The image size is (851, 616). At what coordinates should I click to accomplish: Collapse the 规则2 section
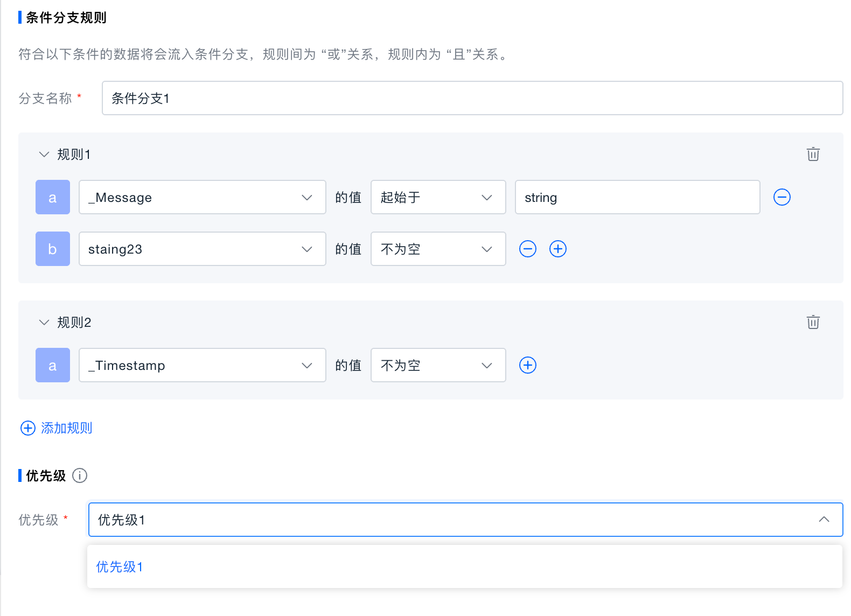point(44,323)
